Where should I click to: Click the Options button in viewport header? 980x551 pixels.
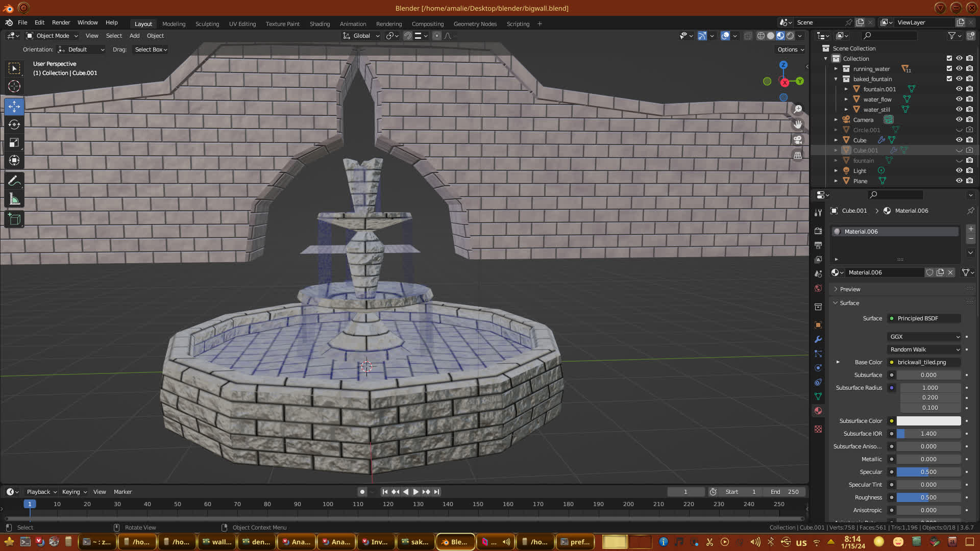791,49
